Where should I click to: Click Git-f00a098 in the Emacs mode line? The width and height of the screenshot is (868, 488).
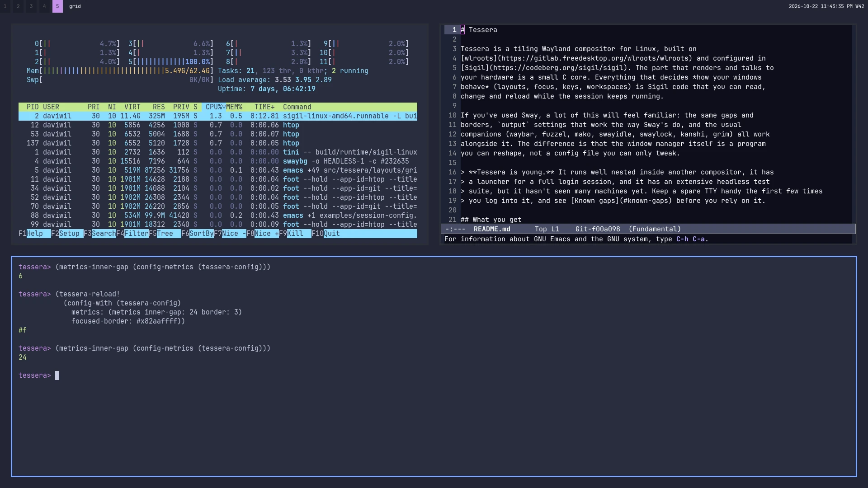tap(598, 229)
